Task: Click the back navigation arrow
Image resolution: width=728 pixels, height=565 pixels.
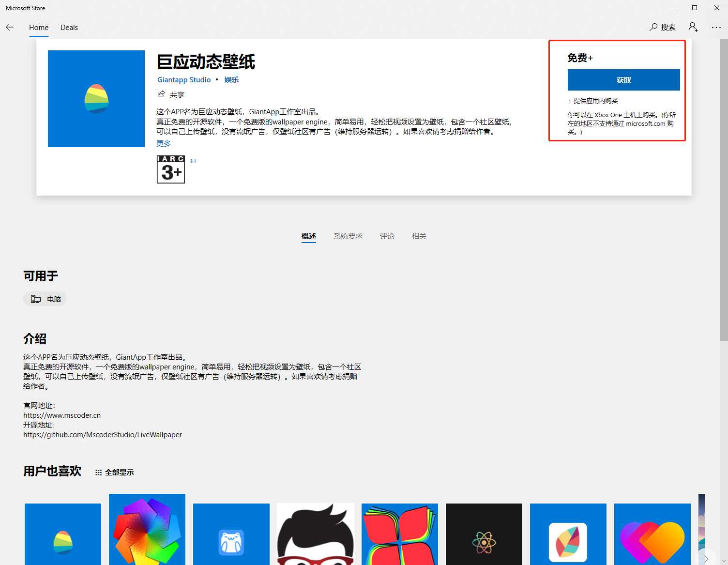Action: [10, 27]
